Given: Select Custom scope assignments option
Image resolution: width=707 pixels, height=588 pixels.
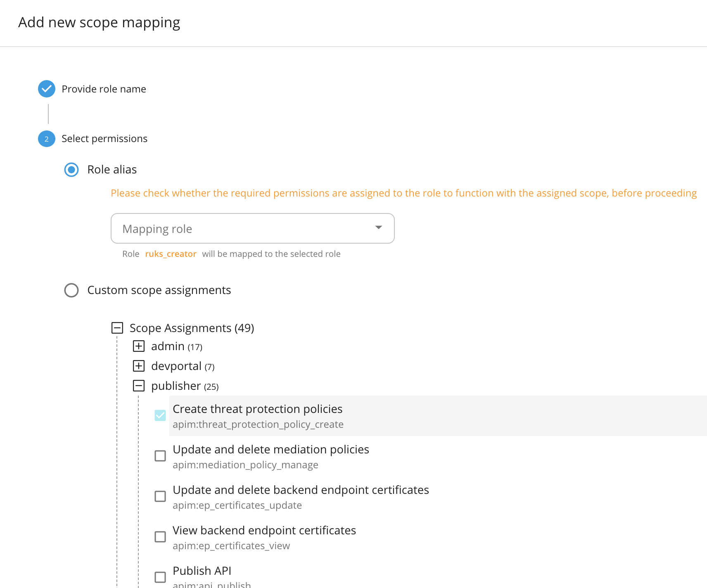Looking at the screenshot, I should click(x=71, y=290).
